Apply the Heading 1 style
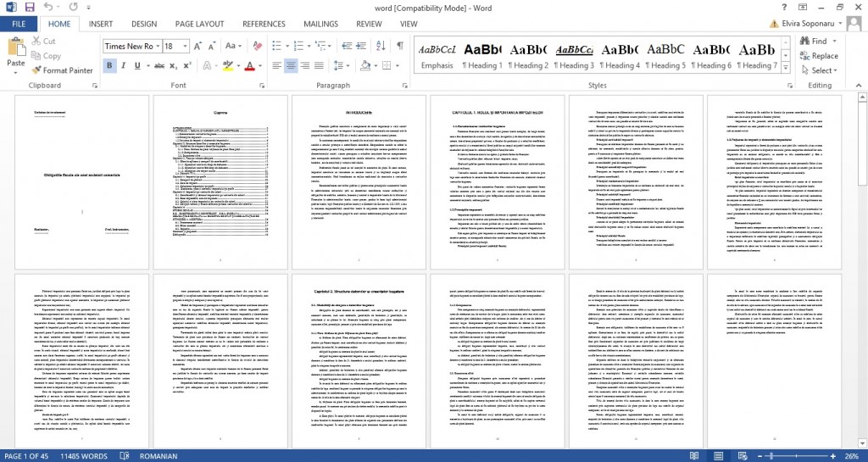The height and width of the screenshot is (462, 868). click(x=481, y=55)
